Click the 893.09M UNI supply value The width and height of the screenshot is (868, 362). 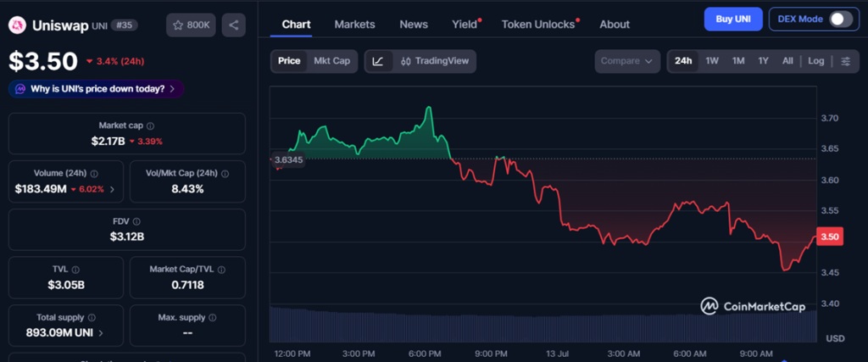59,333
